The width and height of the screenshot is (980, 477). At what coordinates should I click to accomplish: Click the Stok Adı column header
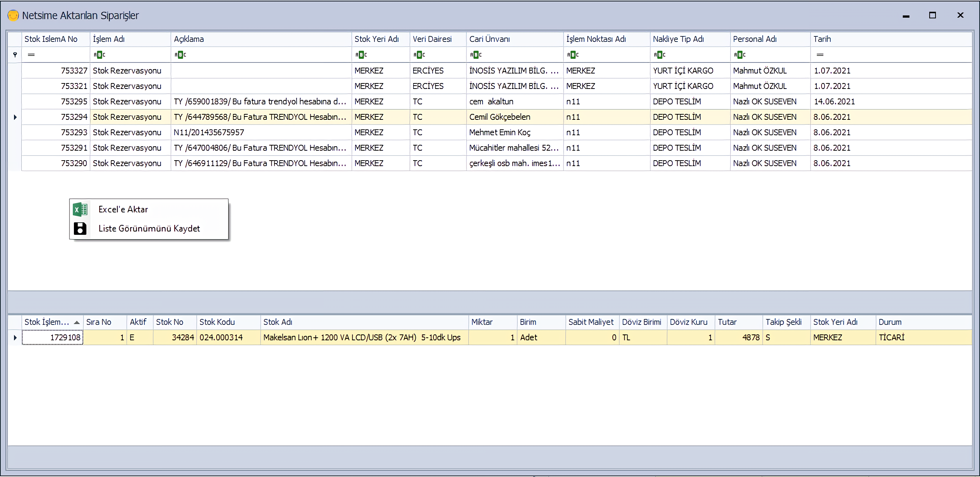point(278,322)
